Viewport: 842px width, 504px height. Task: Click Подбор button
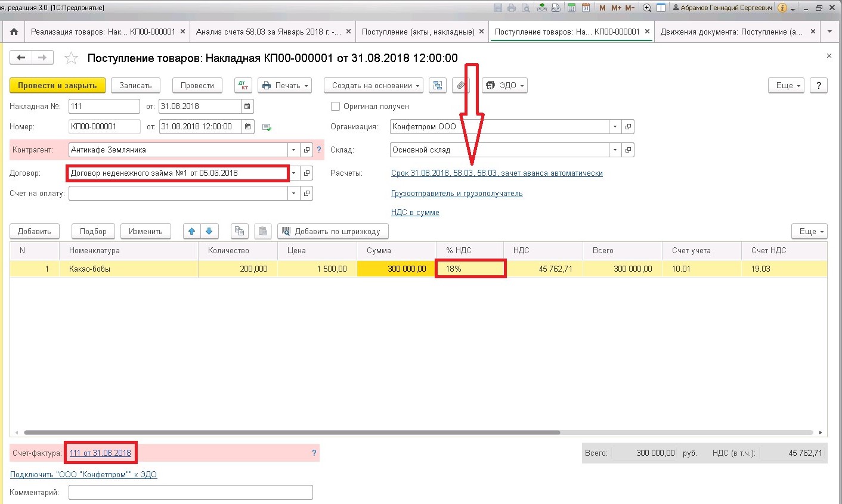[x=93, y=231]
